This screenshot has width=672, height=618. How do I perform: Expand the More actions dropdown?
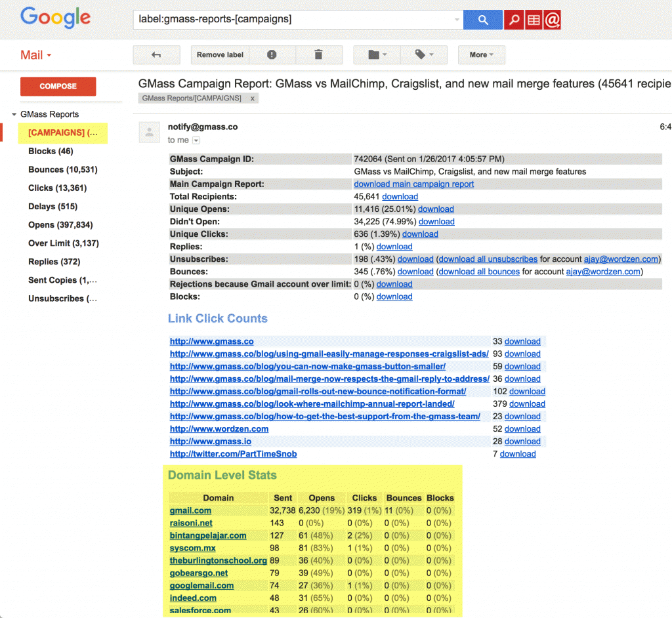481,55
